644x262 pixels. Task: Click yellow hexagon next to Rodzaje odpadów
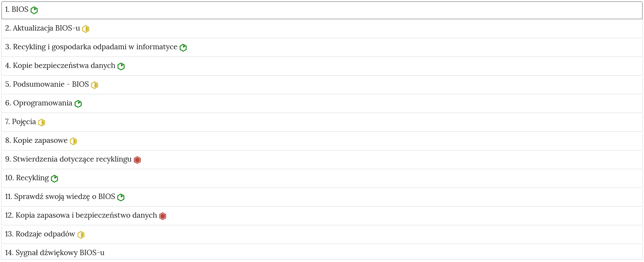(81, 235)
